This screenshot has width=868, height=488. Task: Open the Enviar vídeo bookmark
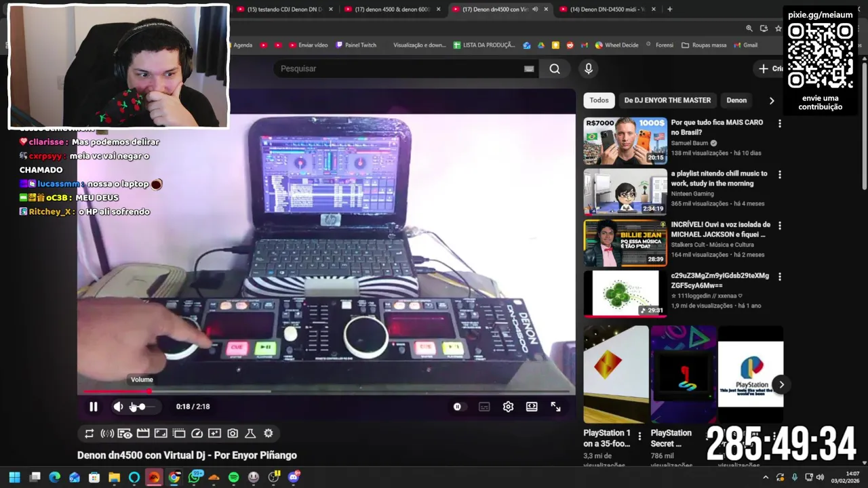coord(309,45)
